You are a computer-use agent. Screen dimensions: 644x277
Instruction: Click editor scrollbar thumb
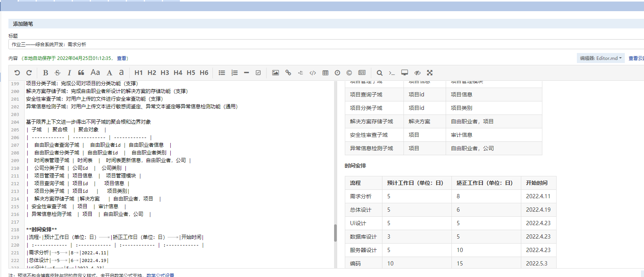(335, 233)
